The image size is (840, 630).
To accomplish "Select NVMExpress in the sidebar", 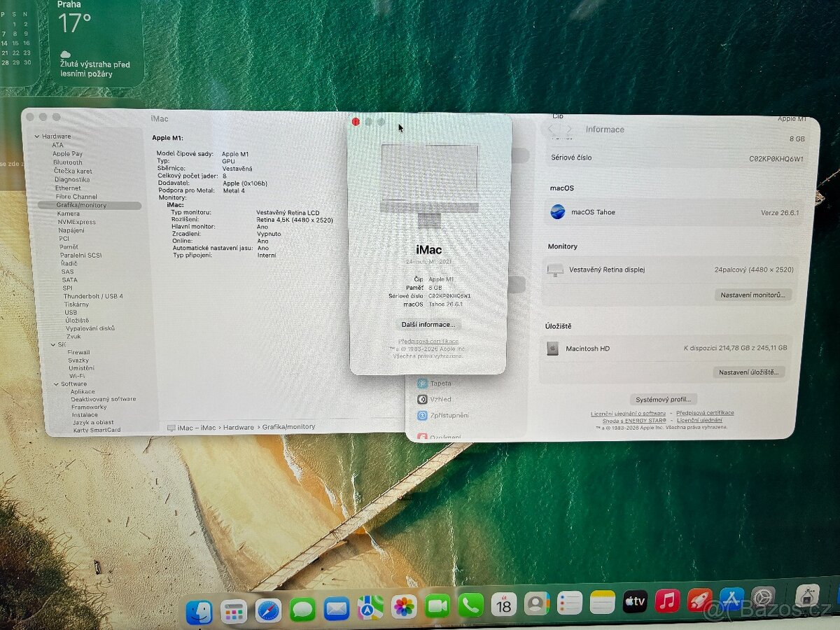I will [77, 222].
